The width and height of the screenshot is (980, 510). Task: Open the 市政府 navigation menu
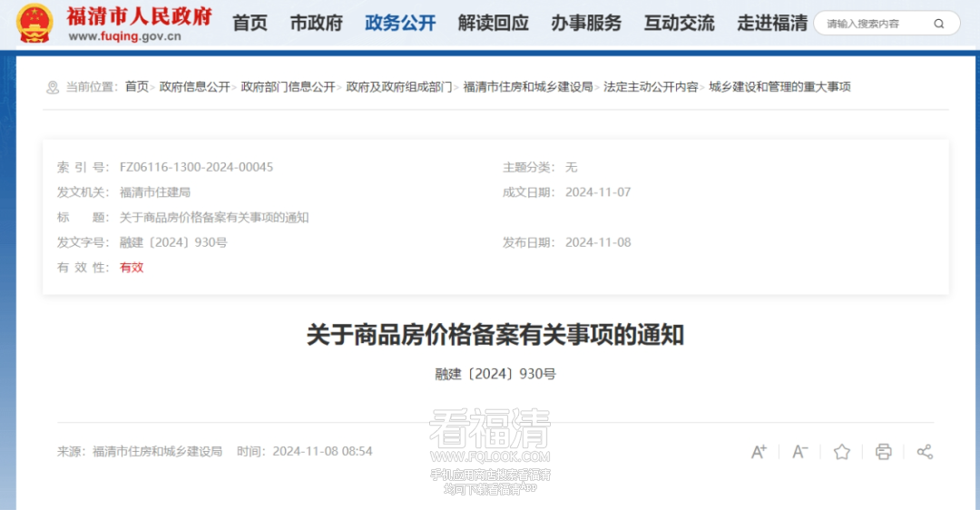(x=316, y=24)
